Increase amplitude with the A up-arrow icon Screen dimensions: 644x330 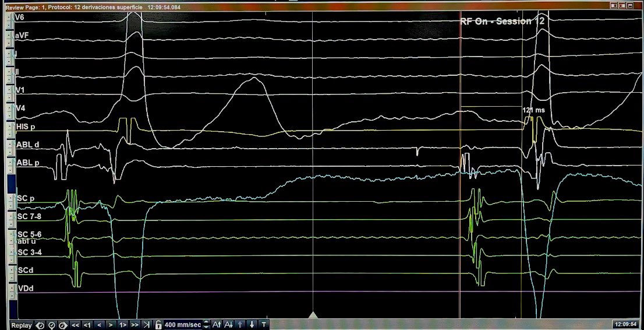tap(217, 325)
